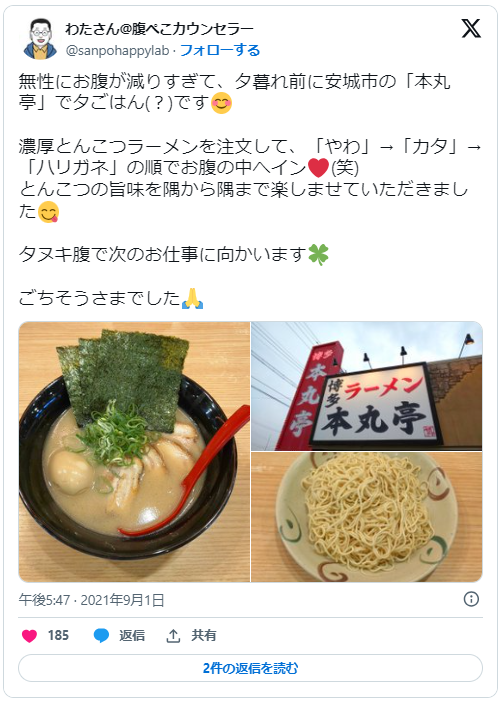Click the 185 likes count

[58, 635]
